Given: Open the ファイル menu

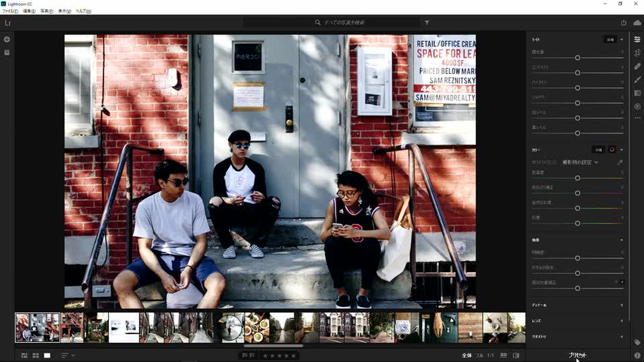Looking at the screenshot, I should point(10,11).
